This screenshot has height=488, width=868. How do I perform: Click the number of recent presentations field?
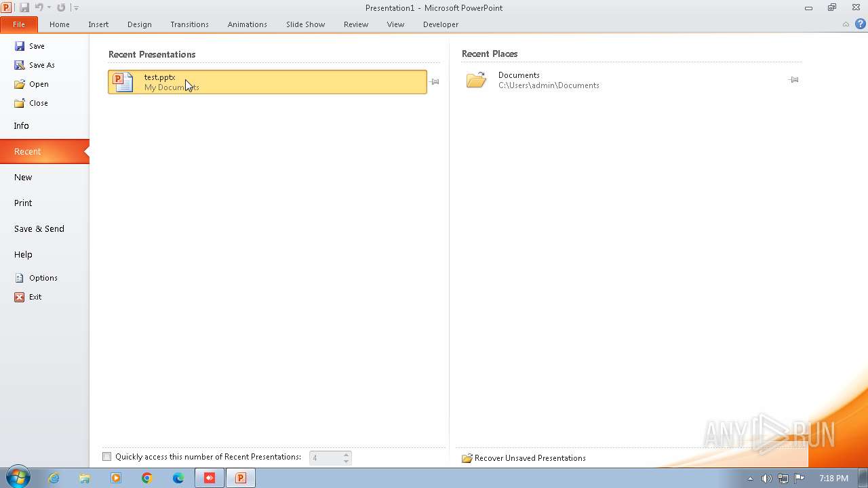click(325, 458)
